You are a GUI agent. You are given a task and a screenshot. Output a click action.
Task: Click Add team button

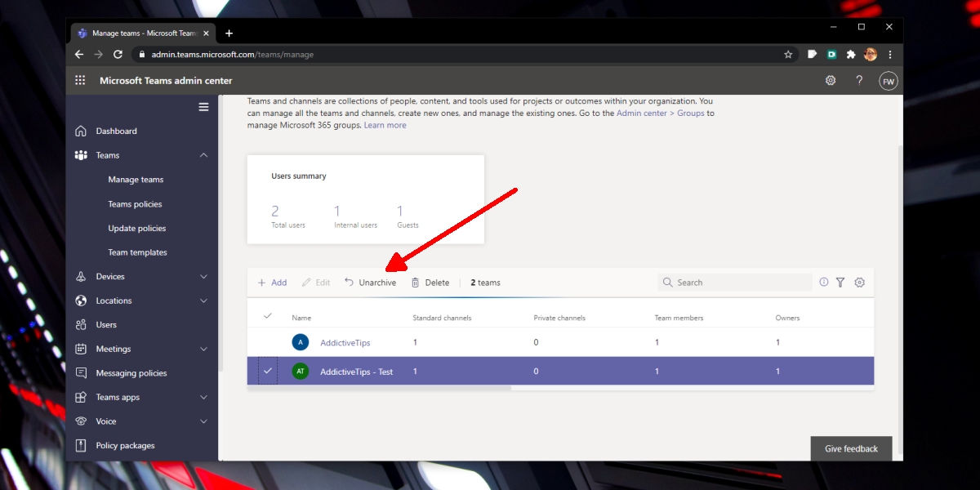click(x=272, y=283)
